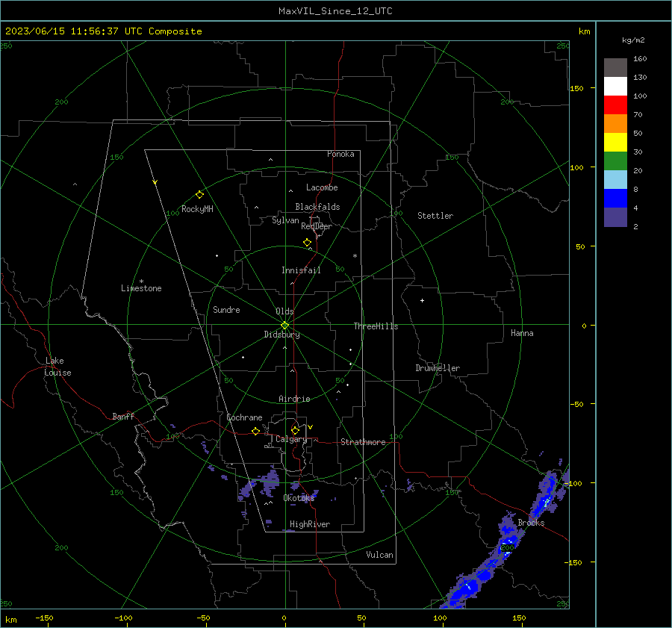Click the RedDeer town label

(317, 226)
